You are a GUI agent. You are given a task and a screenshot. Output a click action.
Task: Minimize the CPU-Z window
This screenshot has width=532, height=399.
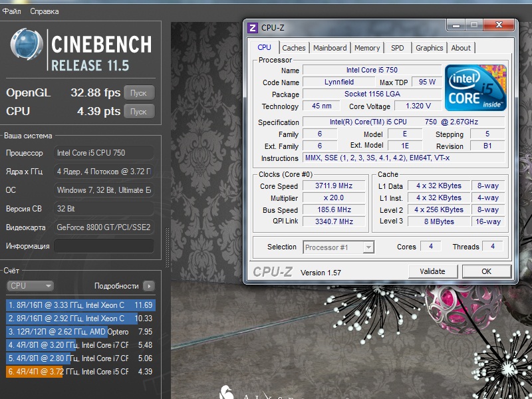456,25
